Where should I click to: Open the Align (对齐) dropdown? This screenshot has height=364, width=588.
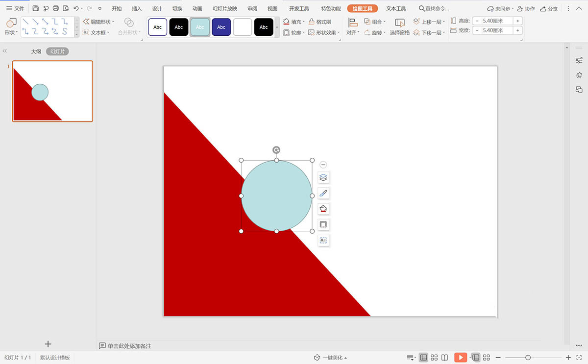[353, 32]
